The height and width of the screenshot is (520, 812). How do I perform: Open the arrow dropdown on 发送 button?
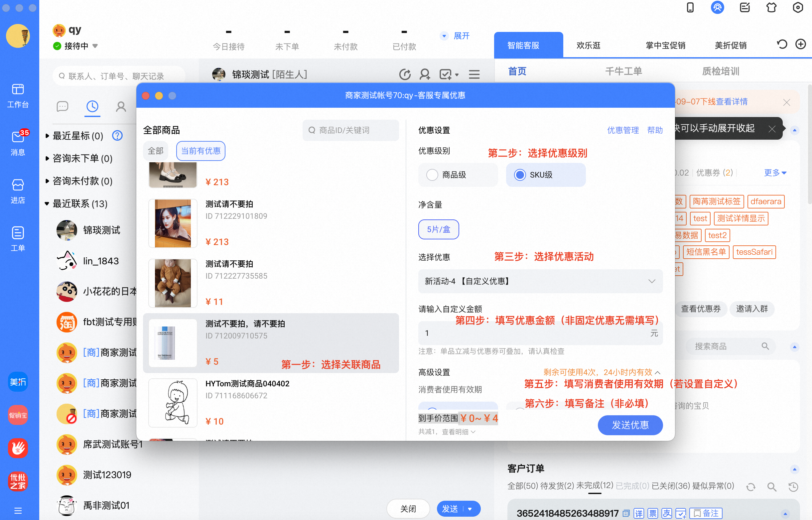[470, 509]
